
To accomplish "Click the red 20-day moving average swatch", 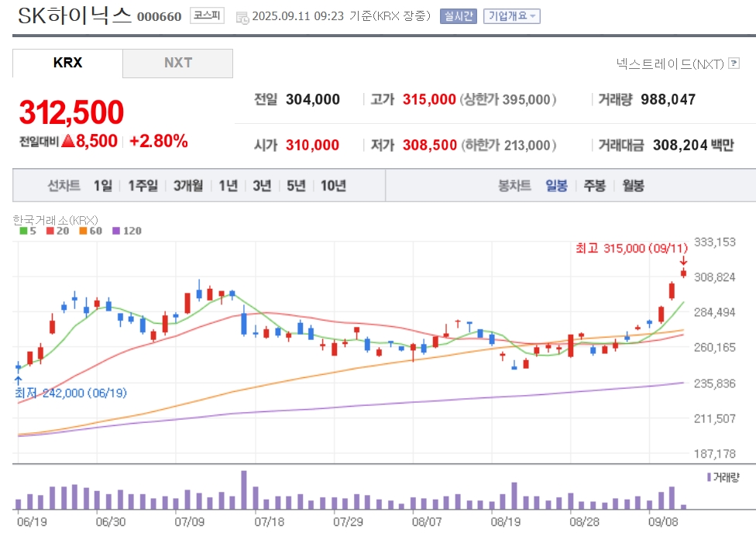I will (50, 231).
